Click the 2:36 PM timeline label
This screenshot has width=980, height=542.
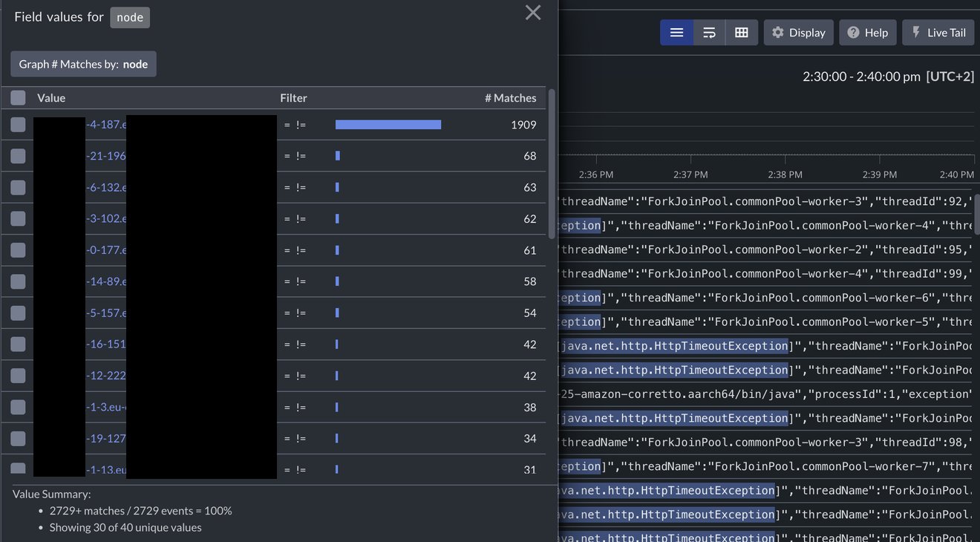coord(596,174)
